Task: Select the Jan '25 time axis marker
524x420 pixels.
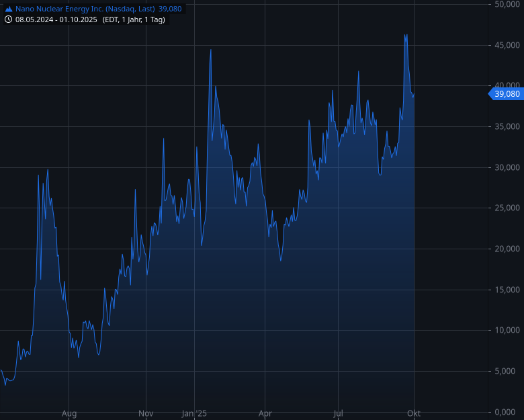Action: coord(194,413)
